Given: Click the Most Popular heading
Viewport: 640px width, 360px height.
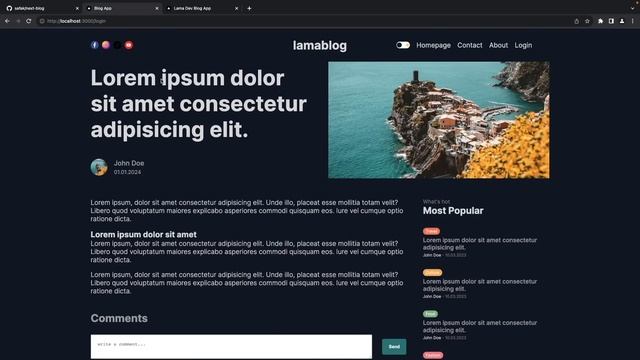Looking at the screenshot, I should [x=453, y=211].
